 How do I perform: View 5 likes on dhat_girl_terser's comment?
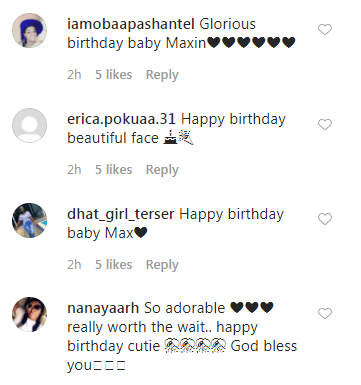[x=114, y=265]
